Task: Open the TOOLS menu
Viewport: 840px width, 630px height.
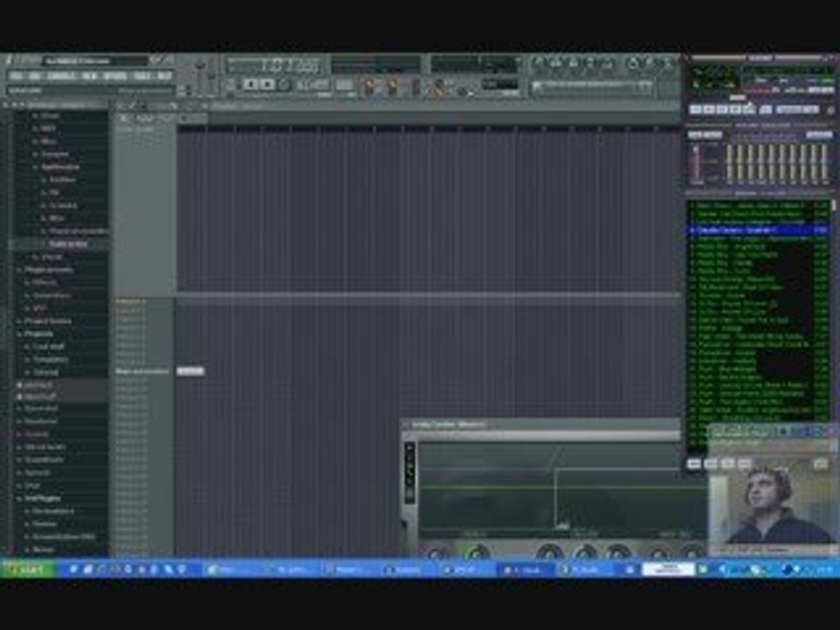Action: click(x=142, y=76)
